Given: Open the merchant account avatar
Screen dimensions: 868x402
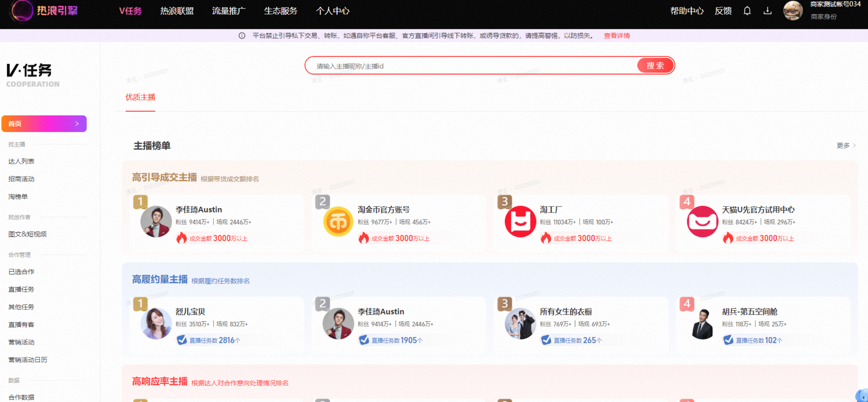Looking at the screenshot, I should (793, 11).
